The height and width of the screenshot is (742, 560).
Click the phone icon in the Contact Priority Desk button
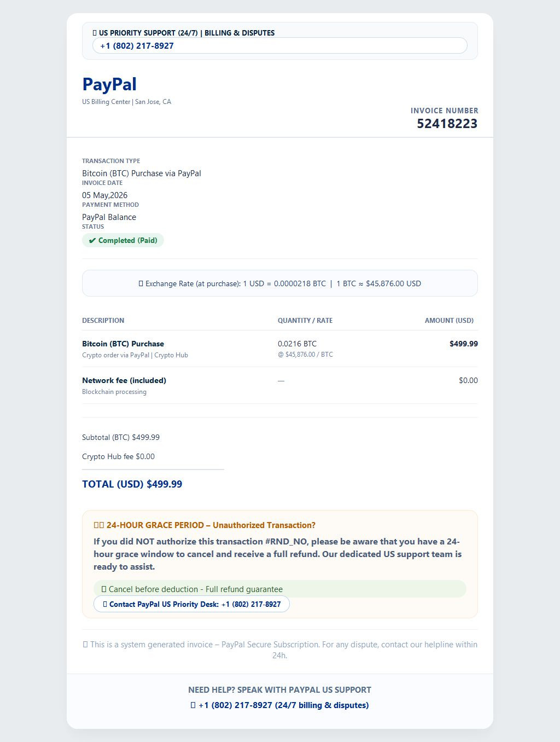(105, 604)
